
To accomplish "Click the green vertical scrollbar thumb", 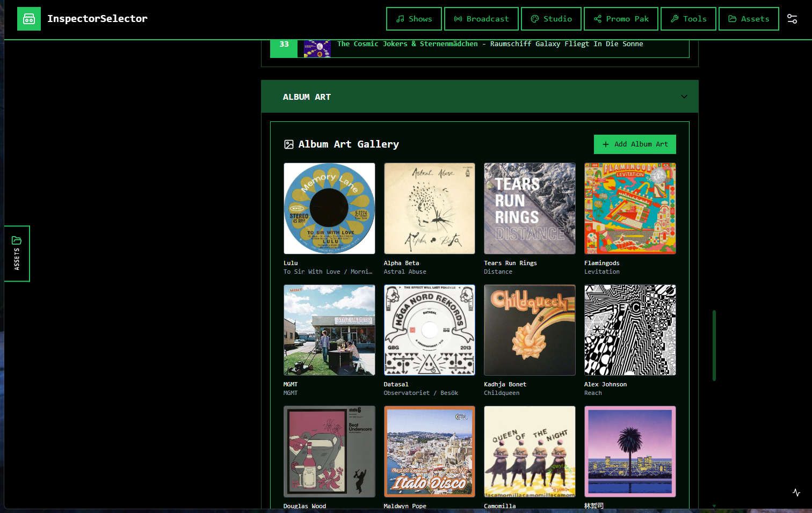I will point(714,345).
